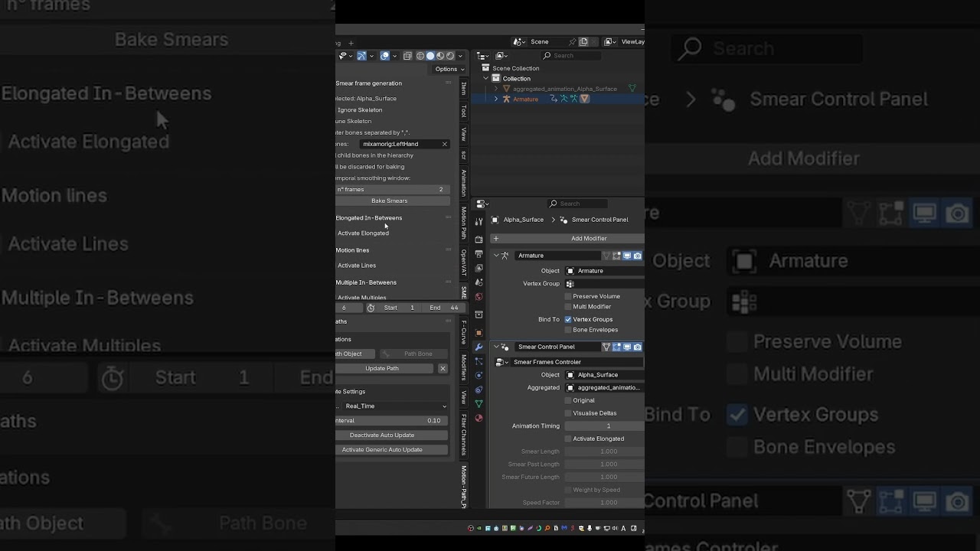Screen dimensions: 980x551
Task: Toggle Smear Control Panel modifier viewport display
Action: (x=627, y=347)
